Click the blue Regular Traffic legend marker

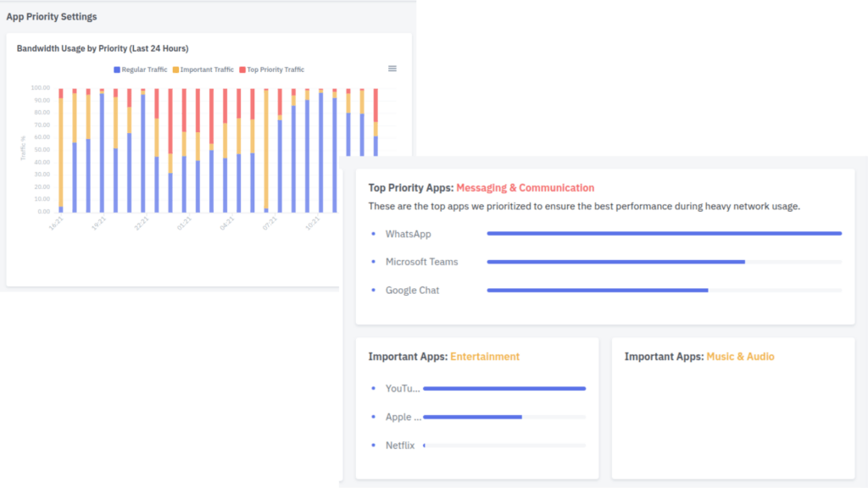pyautogui.click(x=117, y=69)
